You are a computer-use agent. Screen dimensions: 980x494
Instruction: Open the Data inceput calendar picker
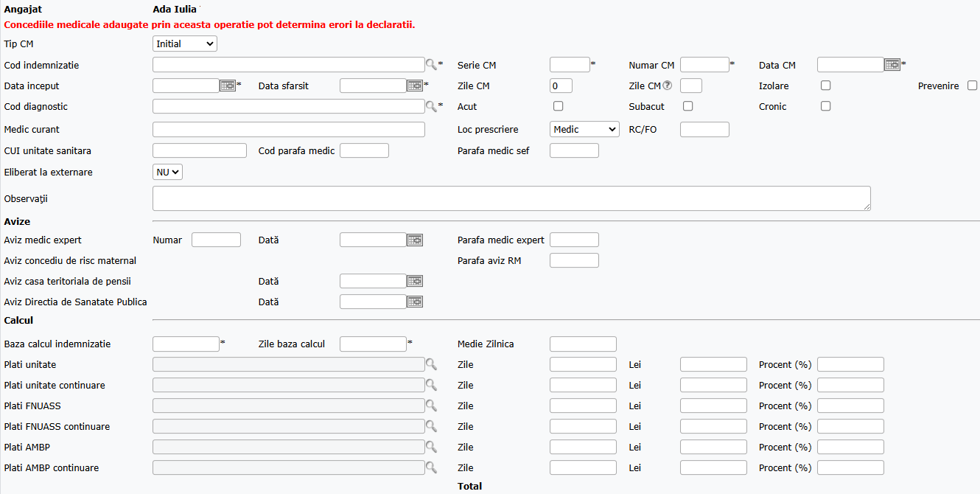228,86
